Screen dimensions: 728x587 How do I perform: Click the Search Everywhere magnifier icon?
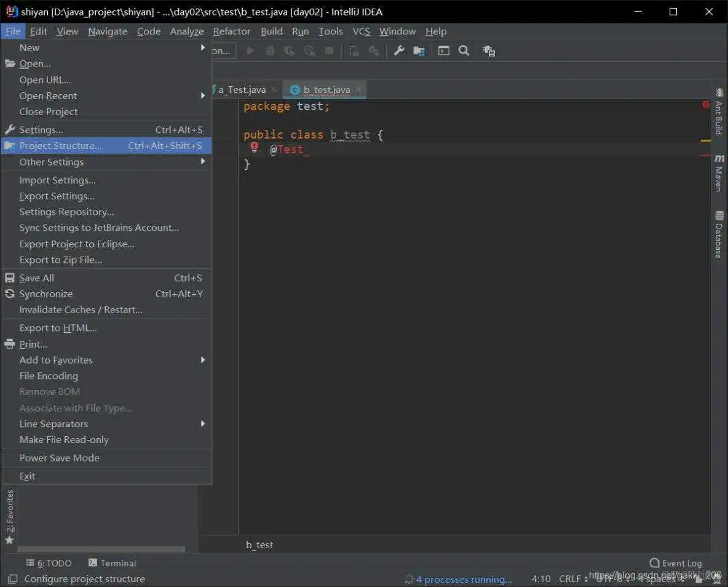coord(464,50)
